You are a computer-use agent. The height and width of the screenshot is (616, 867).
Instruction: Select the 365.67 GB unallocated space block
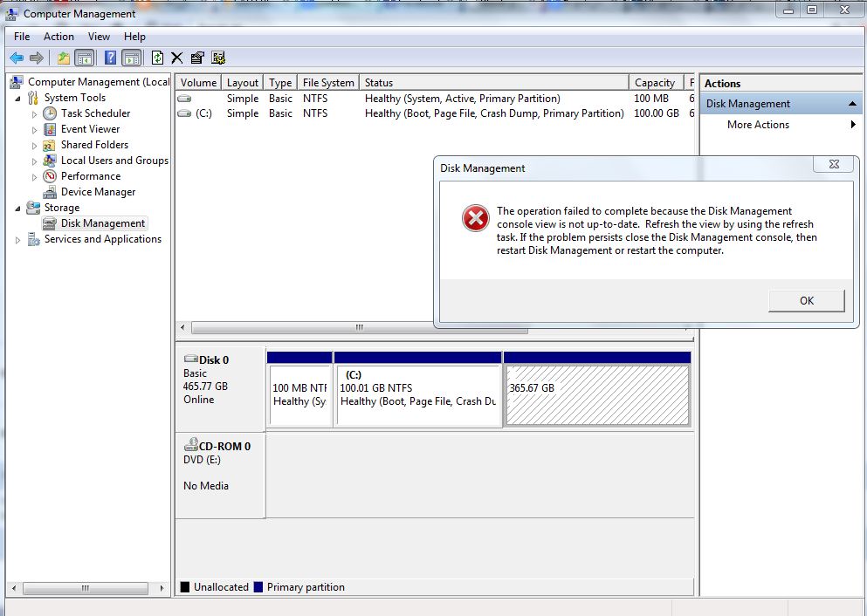(x=597, y=395)
